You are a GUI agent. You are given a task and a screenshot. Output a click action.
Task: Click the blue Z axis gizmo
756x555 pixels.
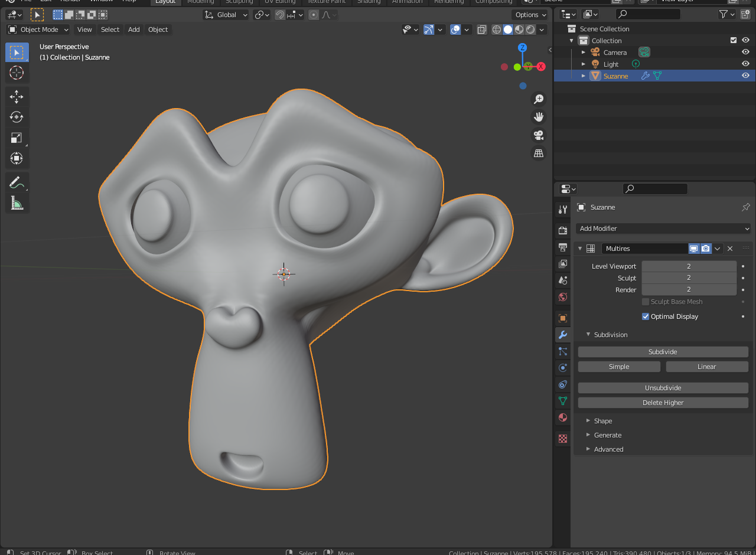click(522, 47)
